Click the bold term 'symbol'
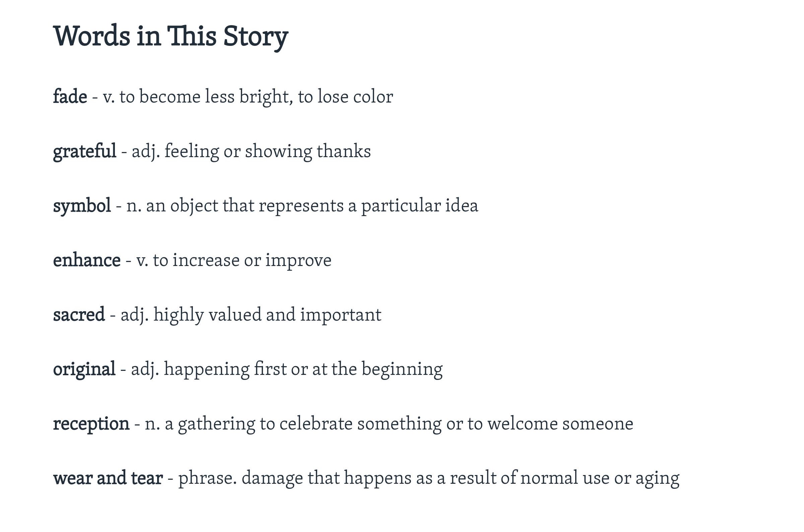Image resolution: width=804 pixels, height=532 pixels. [82, 206]
